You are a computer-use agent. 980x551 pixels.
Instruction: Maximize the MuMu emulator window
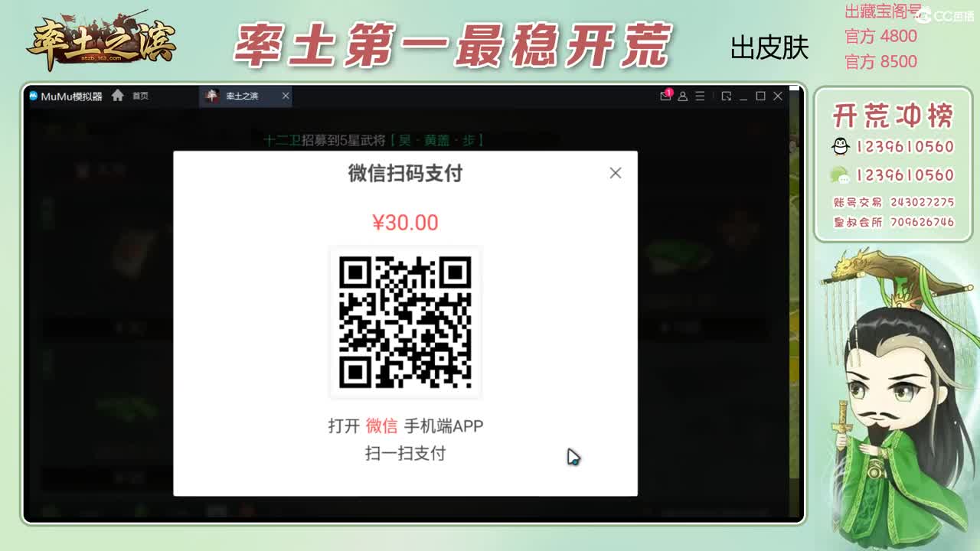pyautogui.click(x=760, y=96)
